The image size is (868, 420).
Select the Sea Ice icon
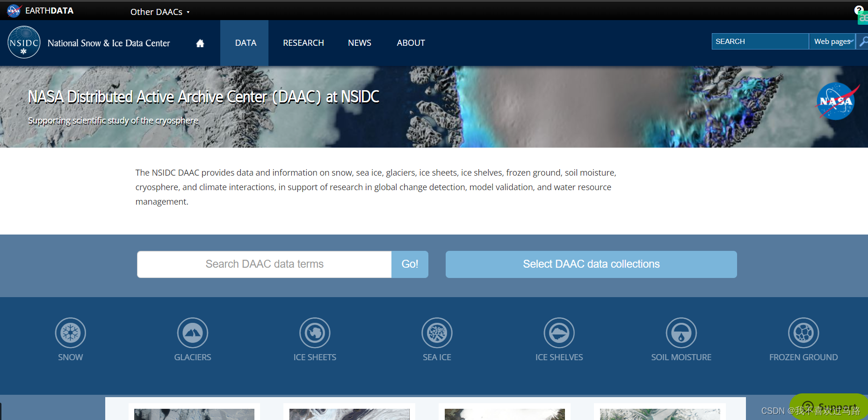click(x=437, y=333)
